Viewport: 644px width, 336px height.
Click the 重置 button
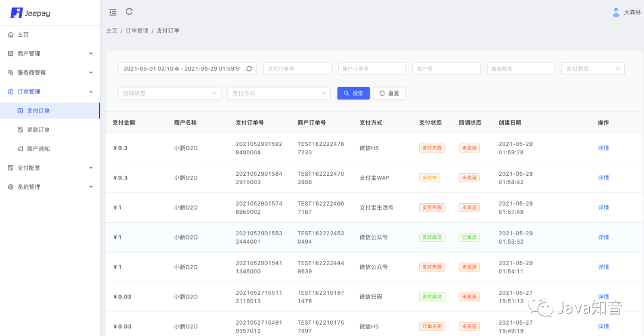(389, 93)
